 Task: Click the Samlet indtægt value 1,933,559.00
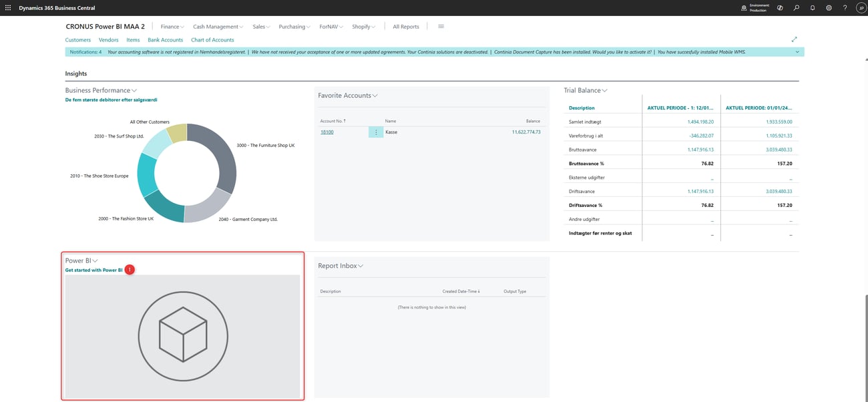tap(779, 122)
